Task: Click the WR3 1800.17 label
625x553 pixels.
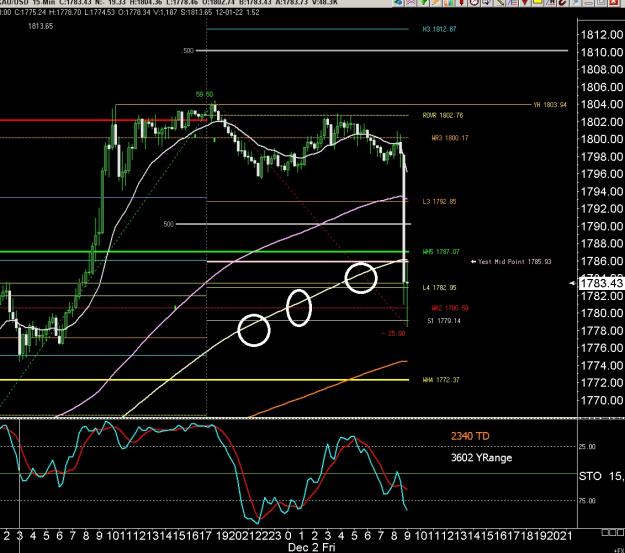Action: click(450, 138)
